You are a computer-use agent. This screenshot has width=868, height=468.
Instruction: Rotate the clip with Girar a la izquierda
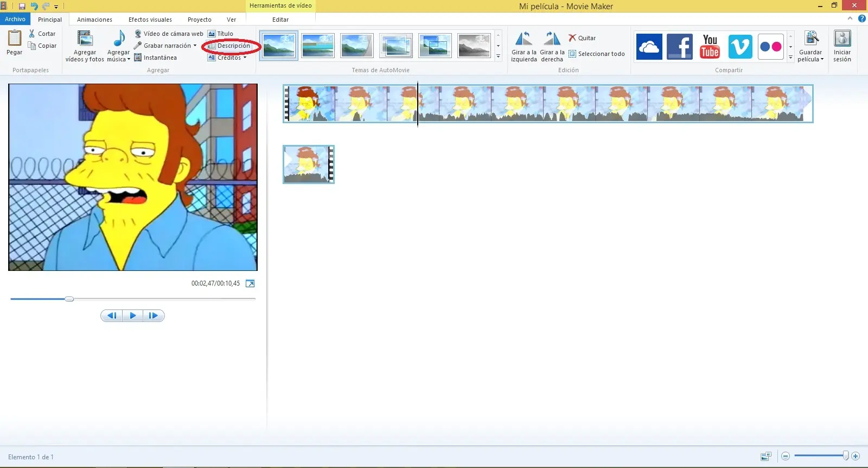click(524, 47)
